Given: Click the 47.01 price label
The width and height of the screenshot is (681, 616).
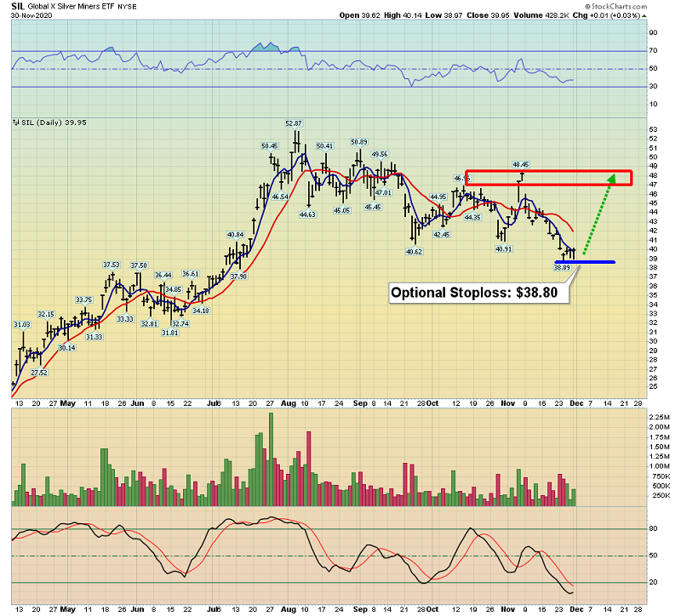Looking at the screenshot, I should coord(383,193).
